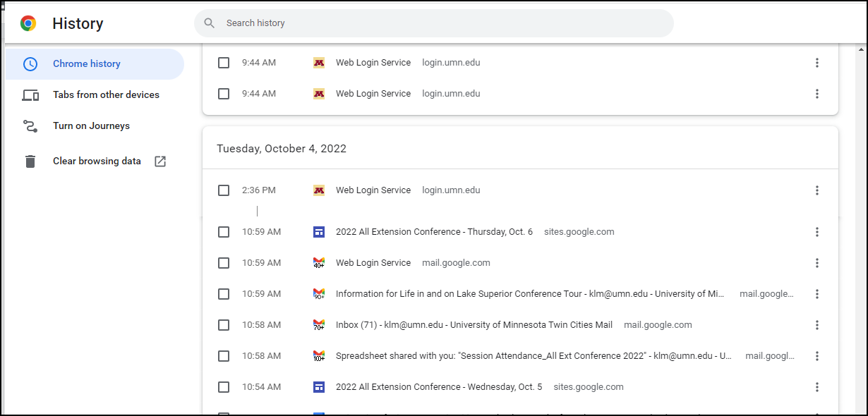Click the sites.google.com domain on the Thursday, Oct. 6 entry
Screen dimensions: 868x416
click(x=579, y=232)
